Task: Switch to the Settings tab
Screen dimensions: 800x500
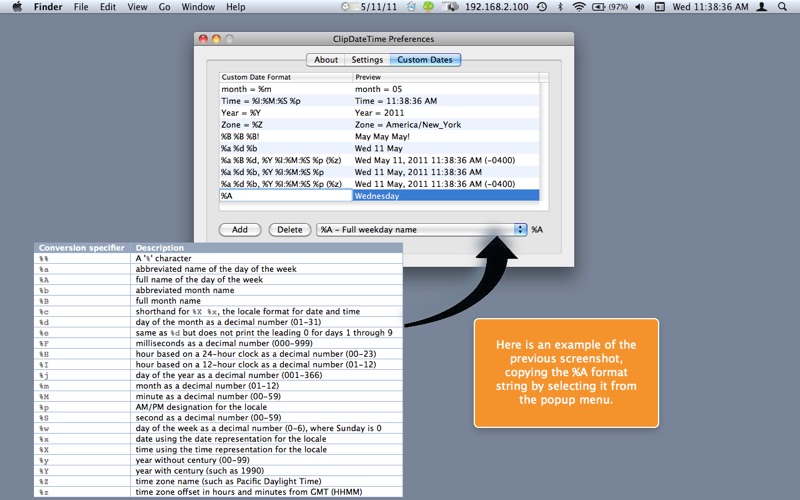Action: click(367, 60)
